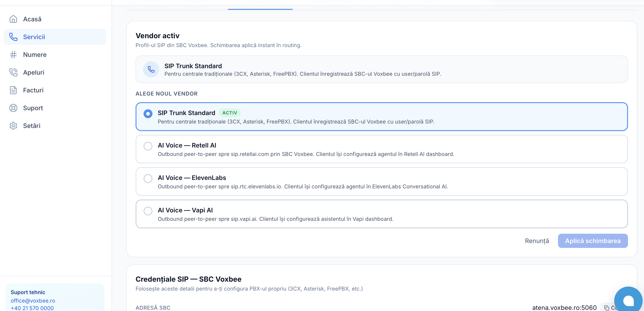Screen dimensions: 644x311
Task: Click phone icon in active vendor card
Action: point(151,69)
